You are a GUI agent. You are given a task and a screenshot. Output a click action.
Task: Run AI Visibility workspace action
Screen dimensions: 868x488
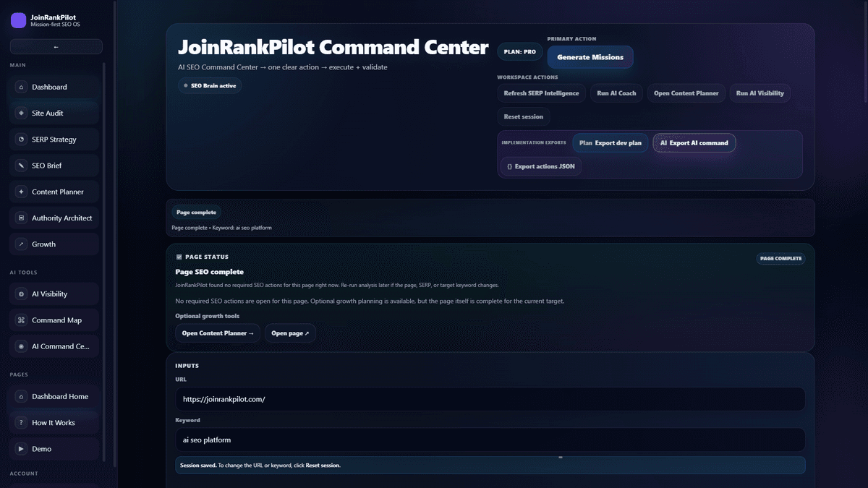point(760,93)
